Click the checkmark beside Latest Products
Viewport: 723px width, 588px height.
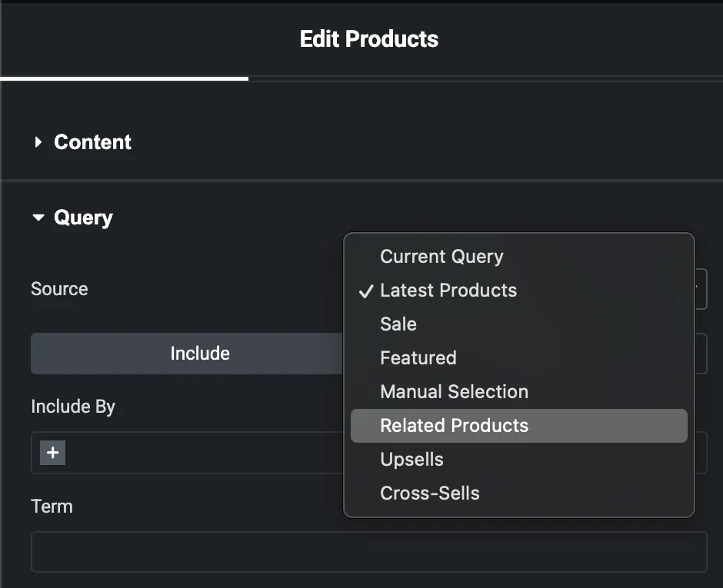365,291
